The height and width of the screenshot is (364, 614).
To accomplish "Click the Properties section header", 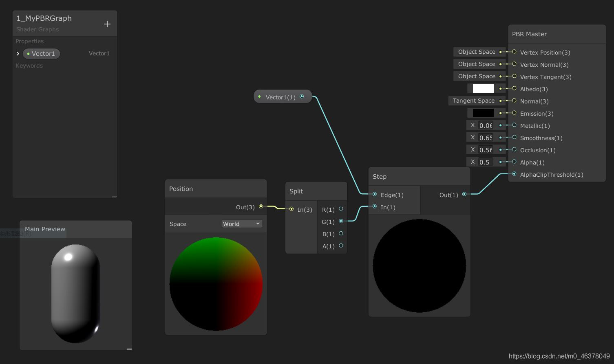I will 29,41.
